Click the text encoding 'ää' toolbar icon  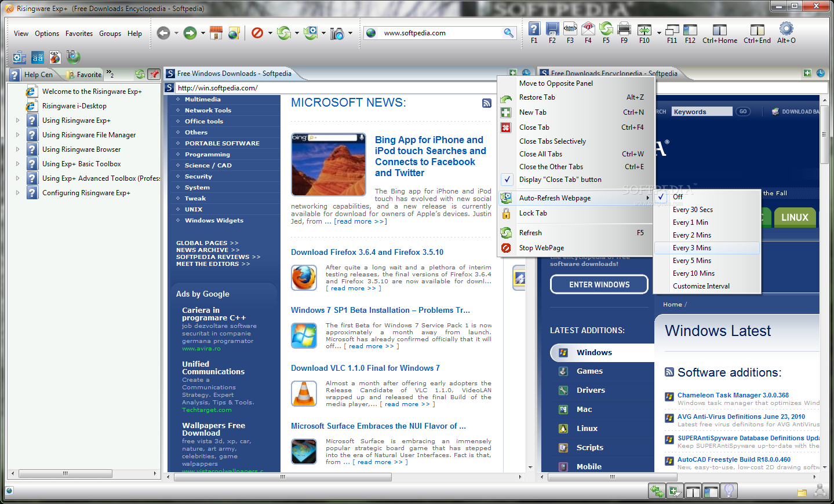coord(38,57)
